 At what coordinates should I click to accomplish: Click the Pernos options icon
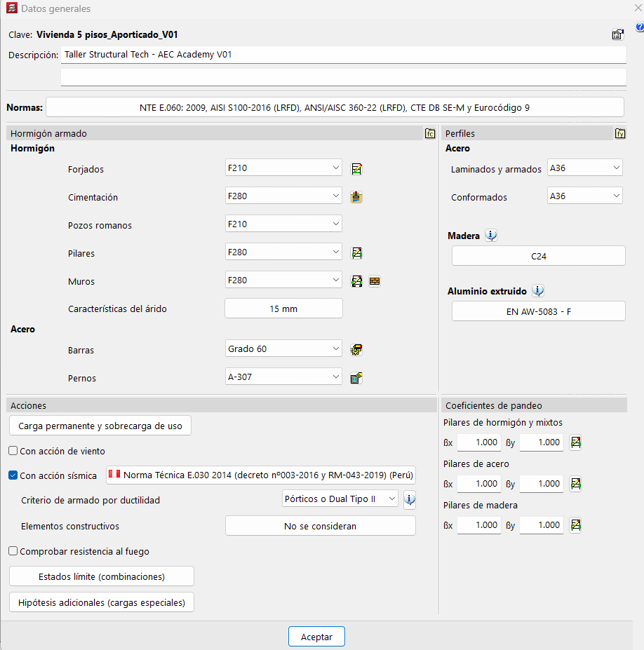(356, 378)
